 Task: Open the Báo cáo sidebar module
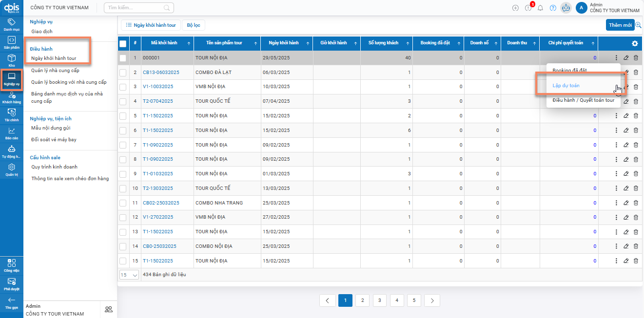(x=12, y=133)
